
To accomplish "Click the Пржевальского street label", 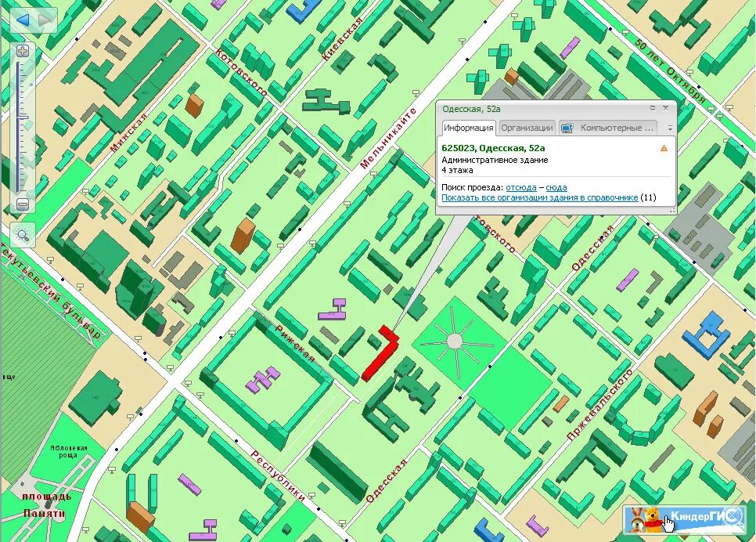I will pos(599,405).
